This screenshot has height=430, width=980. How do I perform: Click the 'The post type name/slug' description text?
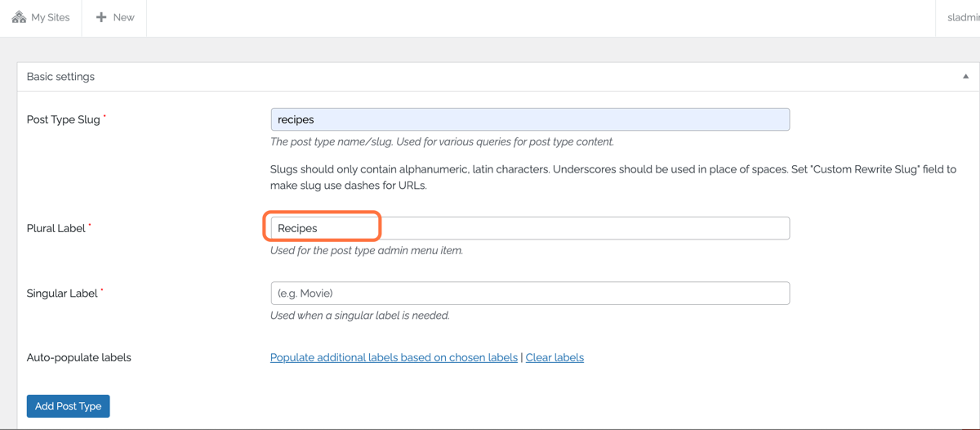(442, 141)
